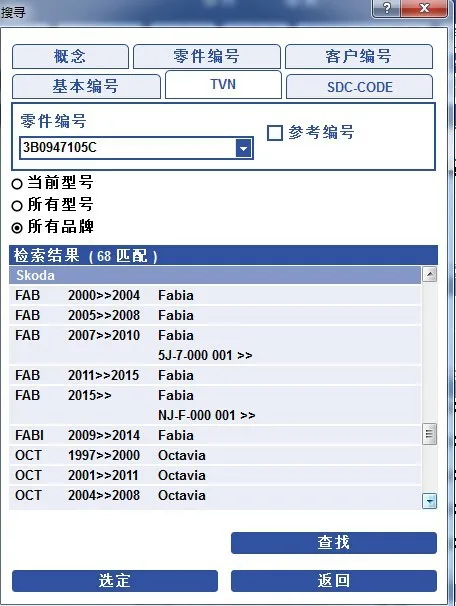This screenshot has width=456, height=606.
Task: Switch to the 客户编号 tab
Action: tap(359, 56)
